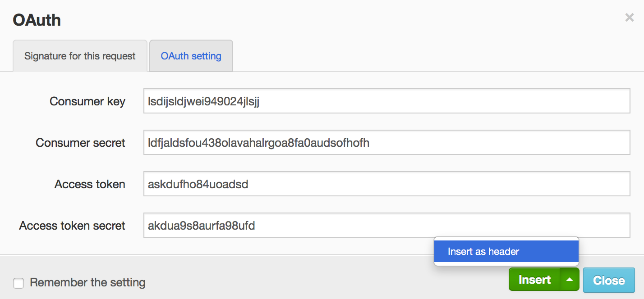Click the "Remember the setting" label text
644x299 pixels.
pyautogui.click(x=87, y=283)
